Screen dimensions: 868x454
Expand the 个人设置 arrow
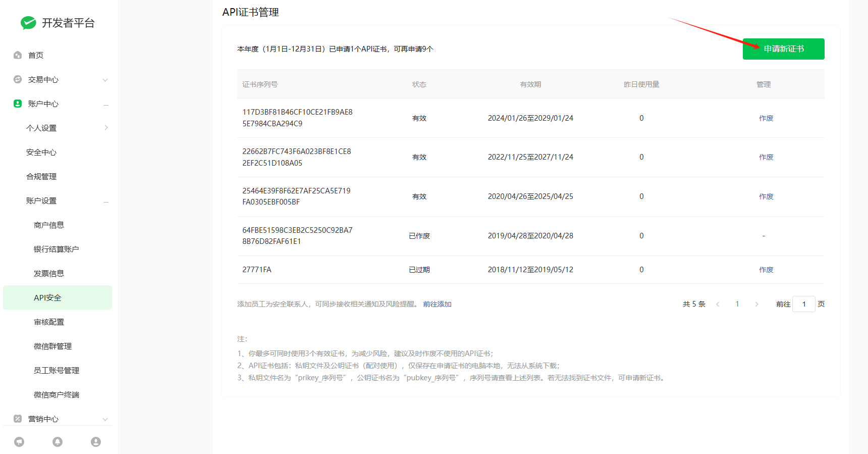(106, 128)
